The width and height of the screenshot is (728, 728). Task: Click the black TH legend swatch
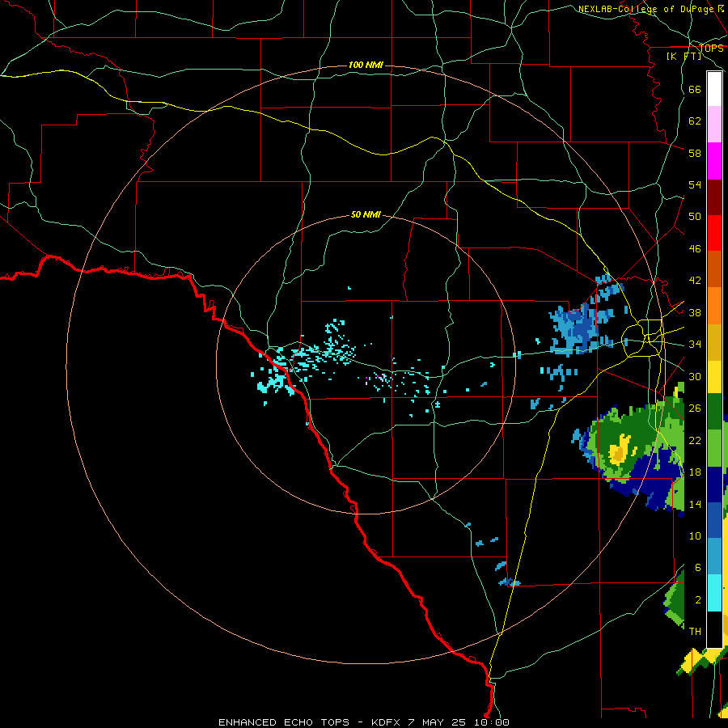coord(714,629)
